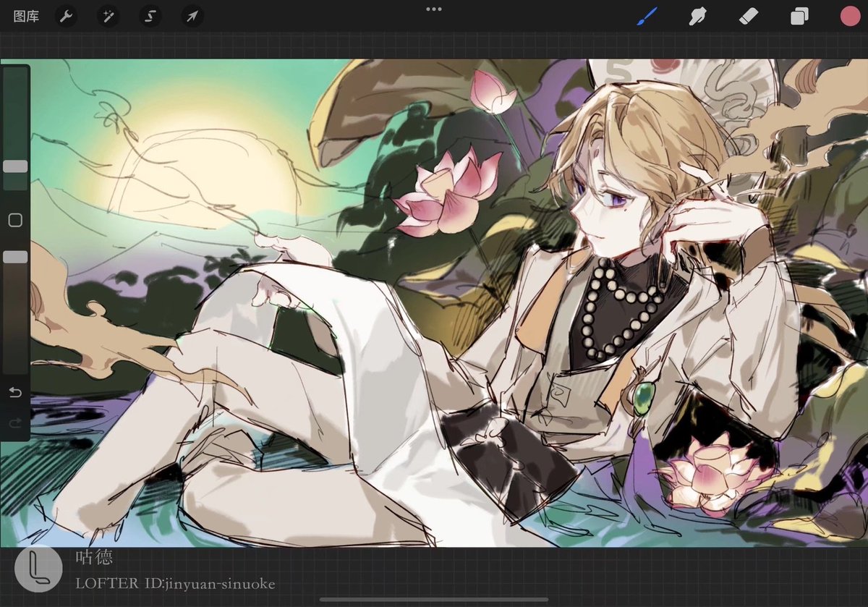The image size is (868, 607).
Task: Open the 图库 gallery
Action: [x=26, y=16]
